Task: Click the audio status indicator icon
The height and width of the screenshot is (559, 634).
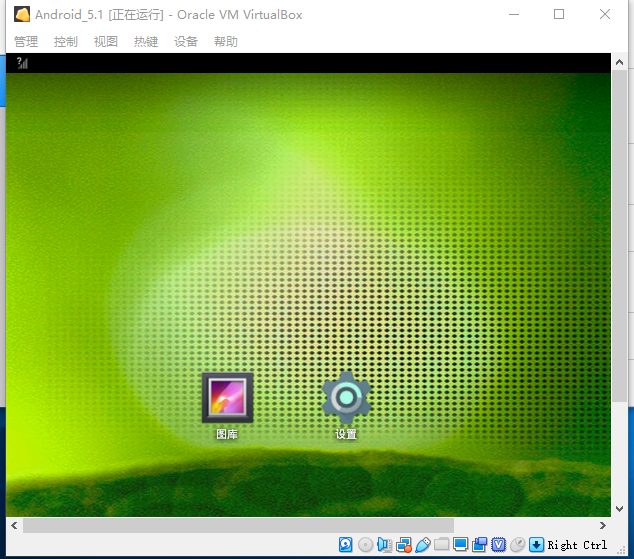Action: (384, 545)
